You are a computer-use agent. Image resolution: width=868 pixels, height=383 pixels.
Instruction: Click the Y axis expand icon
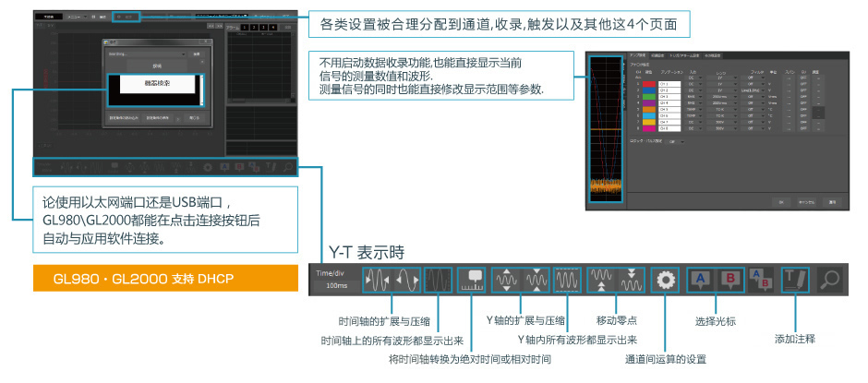506,281
